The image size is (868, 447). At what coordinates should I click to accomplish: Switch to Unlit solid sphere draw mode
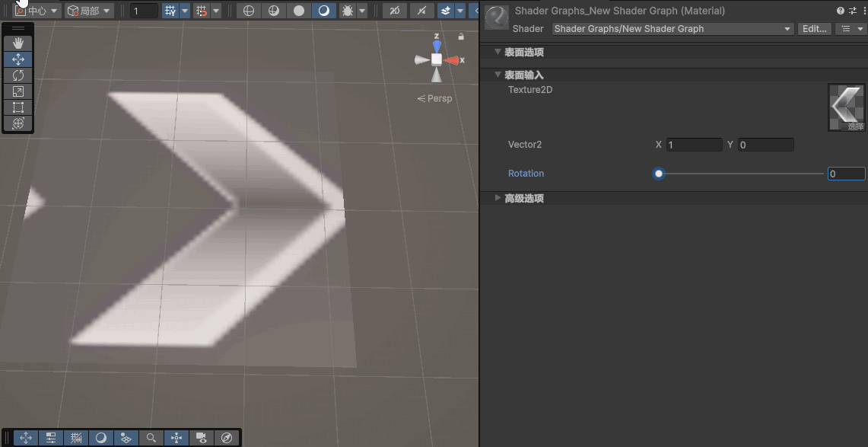(298, 11)
